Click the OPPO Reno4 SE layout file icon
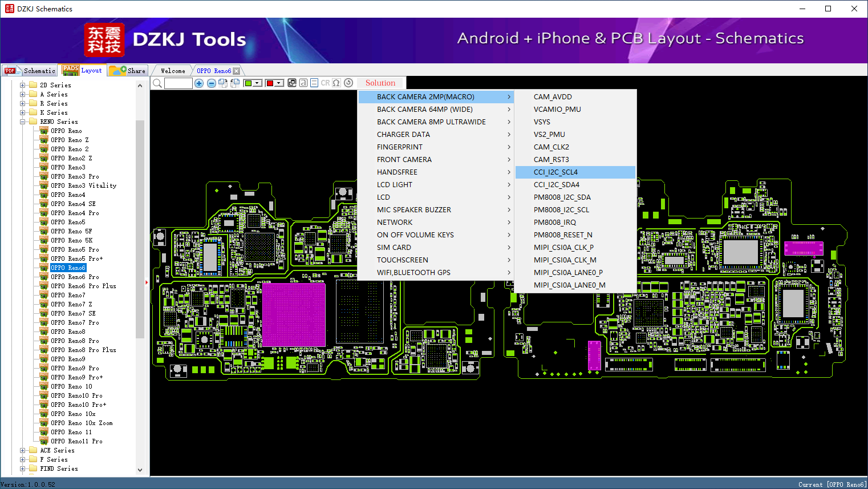This screenshot has width=868, height=489. tap(44, 204)
